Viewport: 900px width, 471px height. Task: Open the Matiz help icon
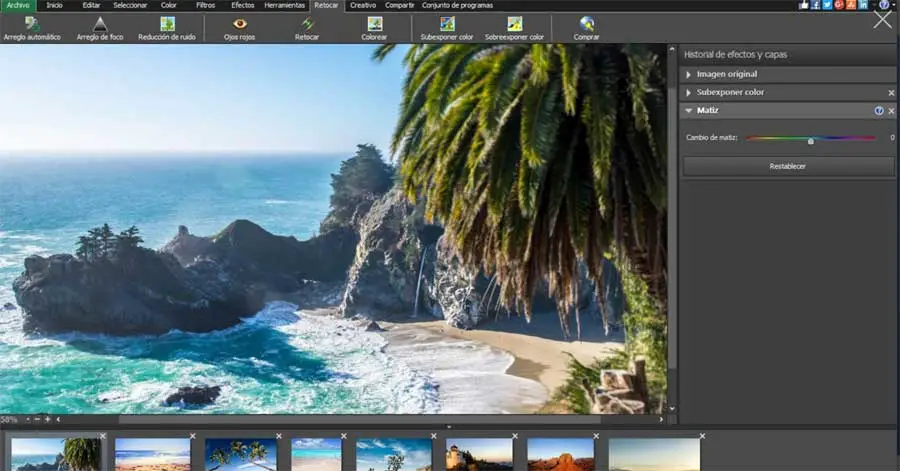(x=879, y=111)
